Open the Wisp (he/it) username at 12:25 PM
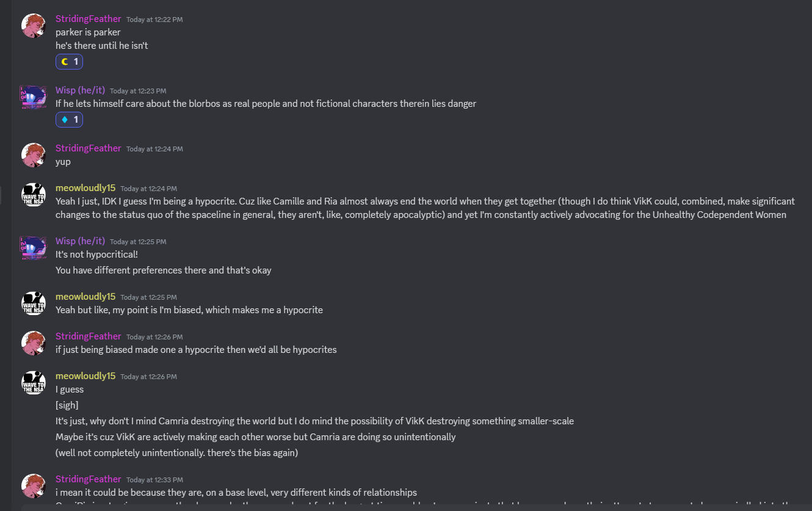Screen dimensions: 812x511 pos(80,241)
